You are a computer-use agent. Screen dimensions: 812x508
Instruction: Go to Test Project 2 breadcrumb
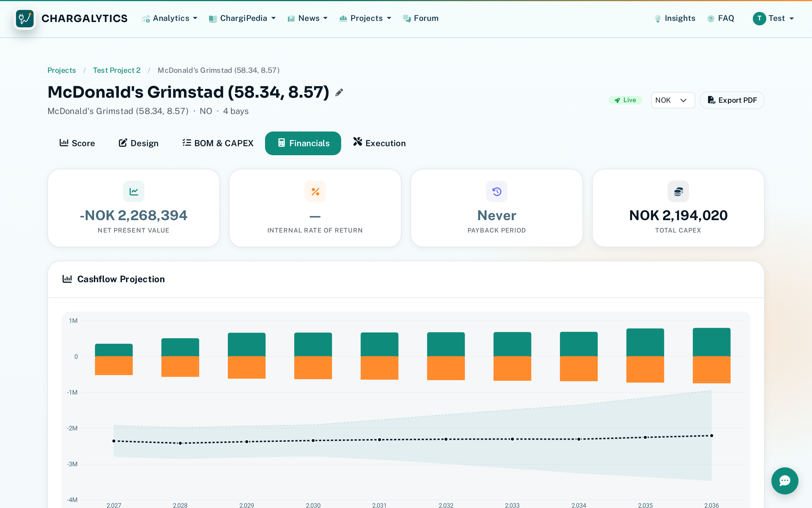coord(117,70)
